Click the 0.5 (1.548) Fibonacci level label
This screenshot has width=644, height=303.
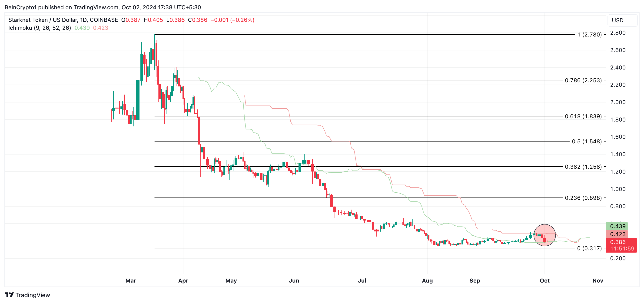[587, 141]
